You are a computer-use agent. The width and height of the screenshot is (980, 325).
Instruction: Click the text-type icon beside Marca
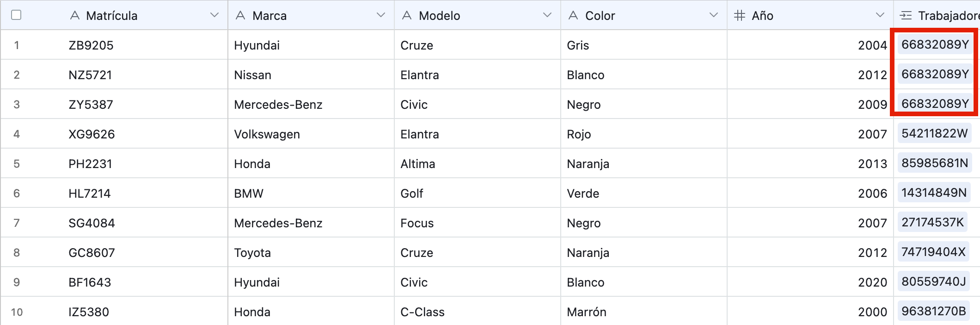(240, 16)
